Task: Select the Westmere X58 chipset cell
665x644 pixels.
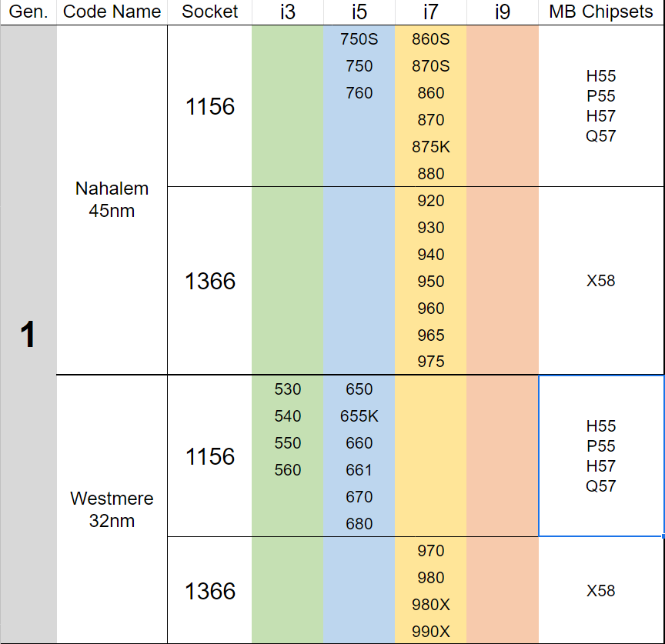Action: click(x=601, y=591)
